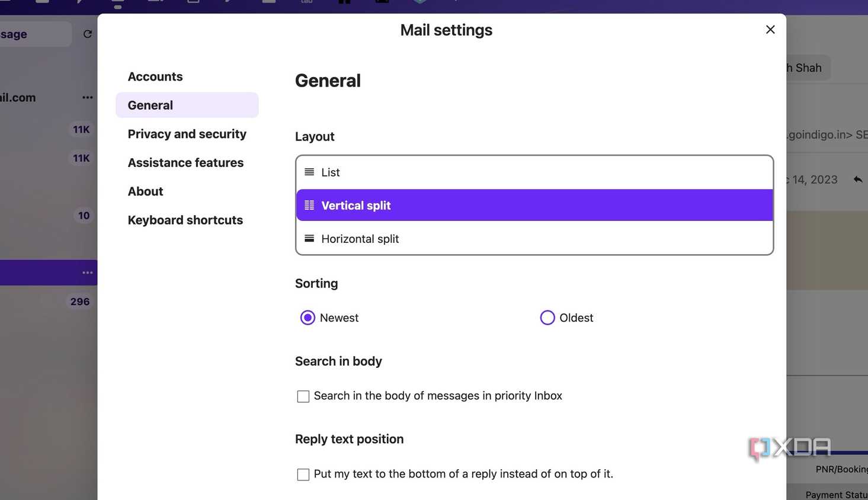The width and height of the screenshot is (868, 500).
Task: Choose the List layout option
Action: point(534,172)
